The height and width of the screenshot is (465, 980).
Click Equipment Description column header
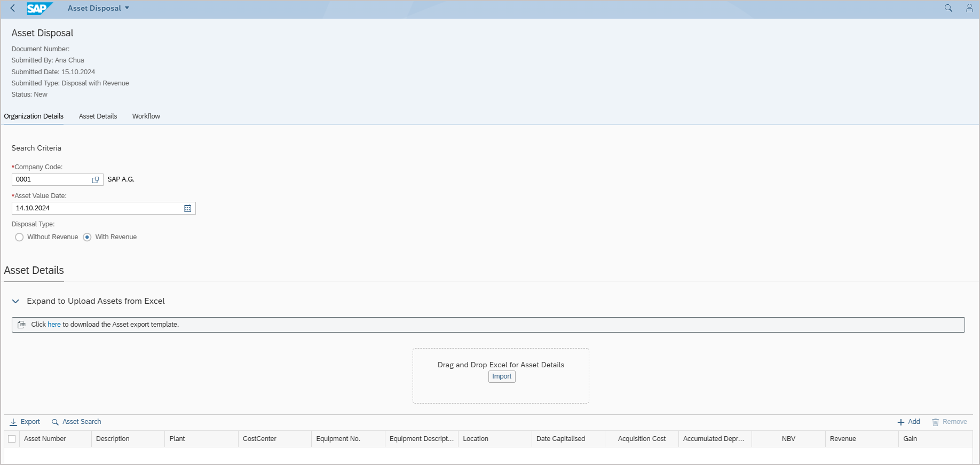(x=422, y=439)
